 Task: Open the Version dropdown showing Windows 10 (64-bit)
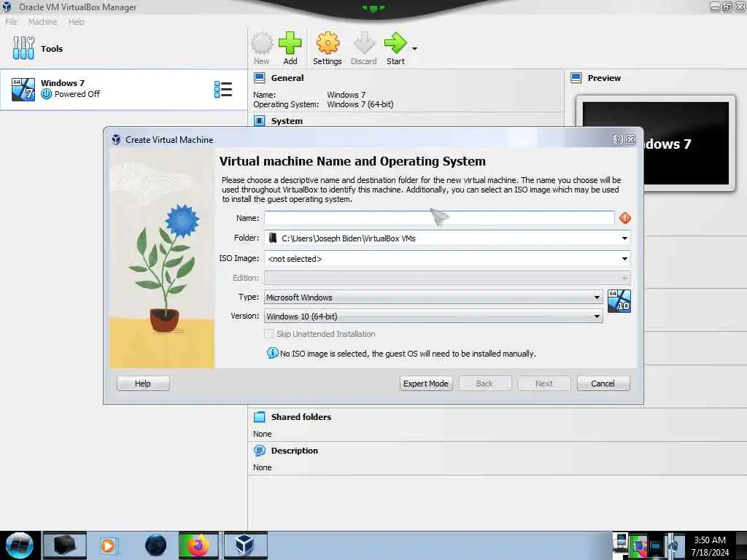433,316
